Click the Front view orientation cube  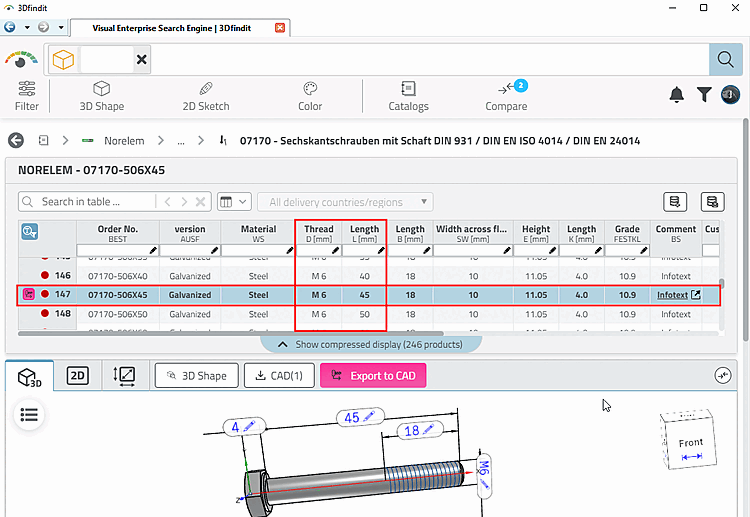[689, 440]
